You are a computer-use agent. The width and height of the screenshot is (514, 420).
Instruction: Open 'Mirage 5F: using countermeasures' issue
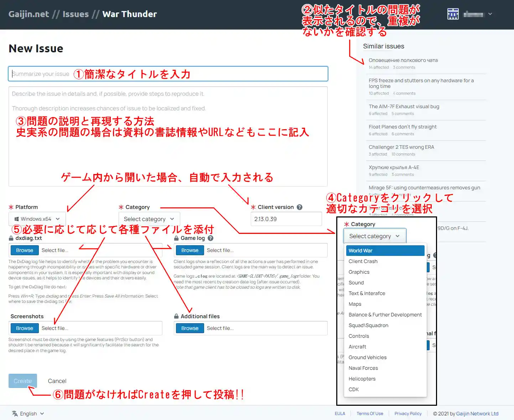tap(425, 188)
